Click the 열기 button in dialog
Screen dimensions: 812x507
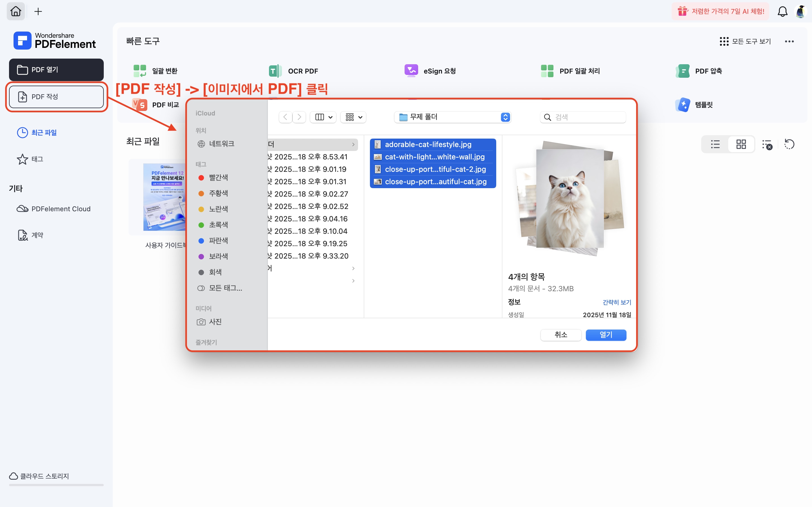tap(606, 335)
